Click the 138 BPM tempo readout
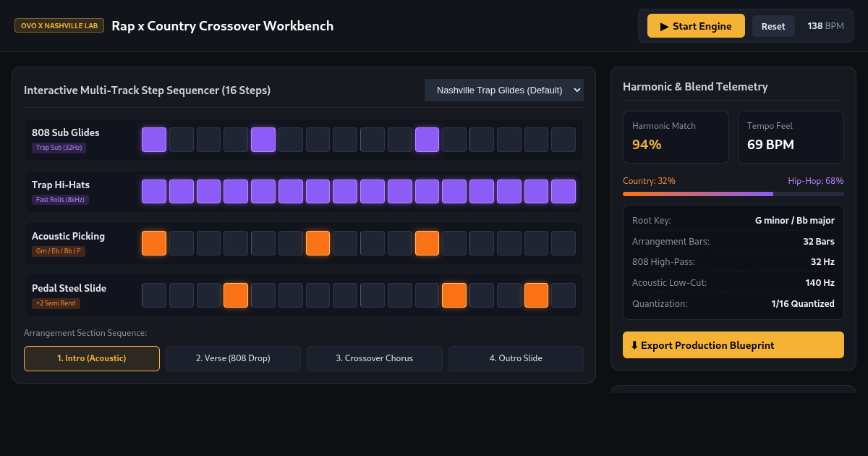 point(825,26)
